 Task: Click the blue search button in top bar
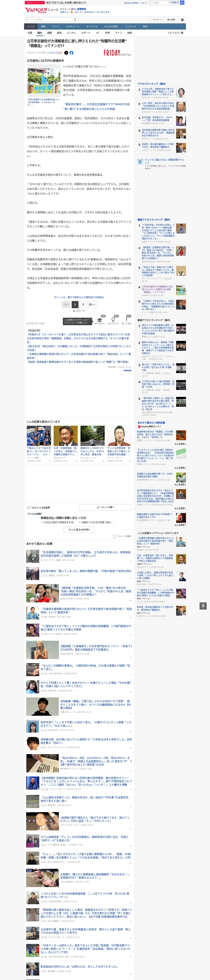click(x=182, y=3)
